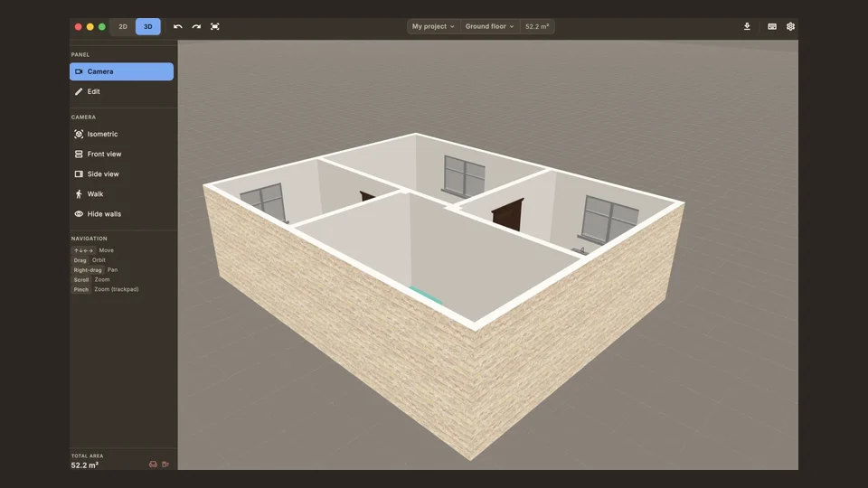
Task: Undo the last action
Action: coord(178,26)
